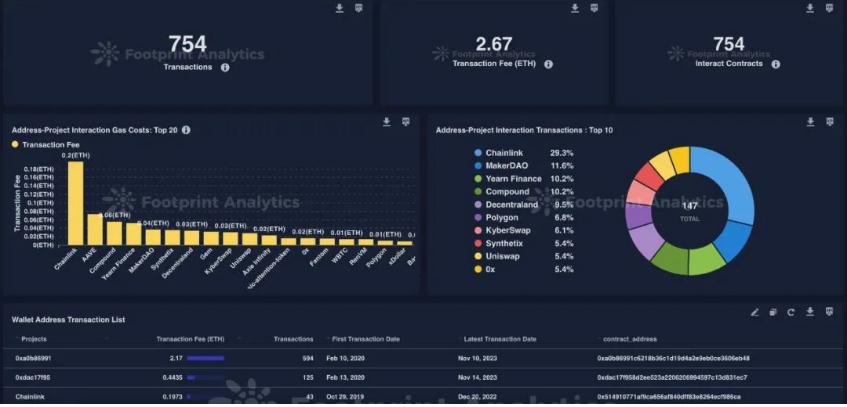Click the 2.67 transaction fee figure
Screen dimensions: 847x407
click(x=494, y=44)
